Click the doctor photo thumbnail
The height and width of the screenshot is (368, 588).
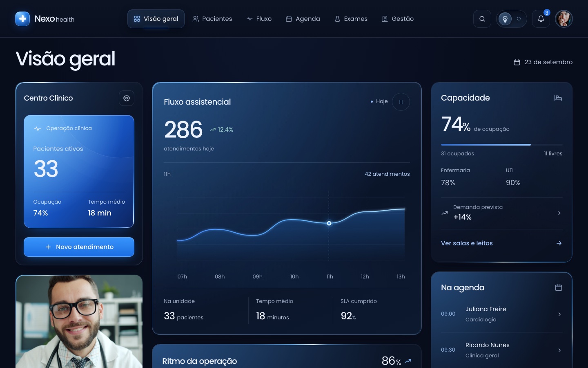(x=79, y=321)
